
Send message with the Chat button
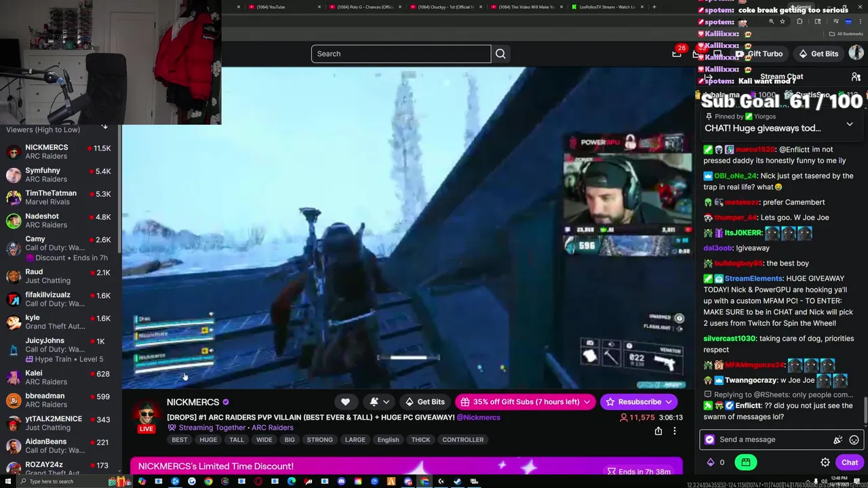tap(850, 462)
